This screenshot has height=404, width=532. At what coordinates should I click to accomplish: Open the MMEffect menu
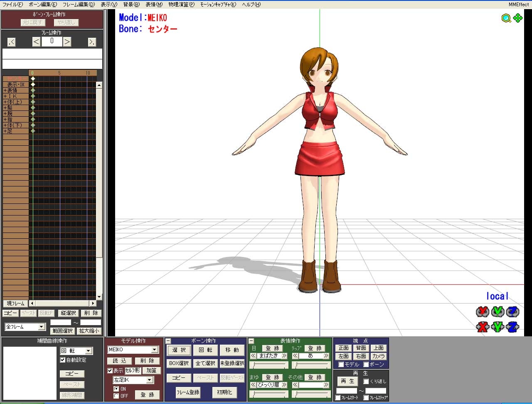coord(519,5)
